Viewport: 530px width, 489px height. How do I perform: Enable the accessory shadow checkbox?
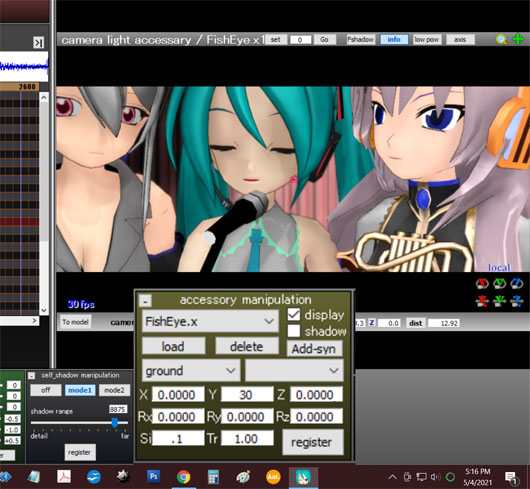pos(294,331)
